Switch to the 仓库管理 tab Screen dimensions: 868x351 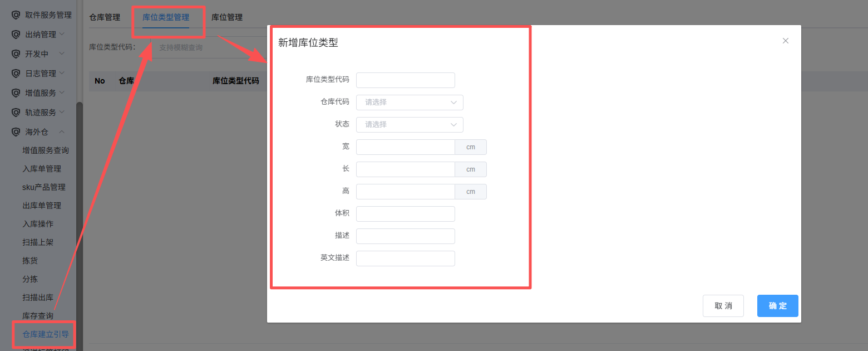click(105, 17)
